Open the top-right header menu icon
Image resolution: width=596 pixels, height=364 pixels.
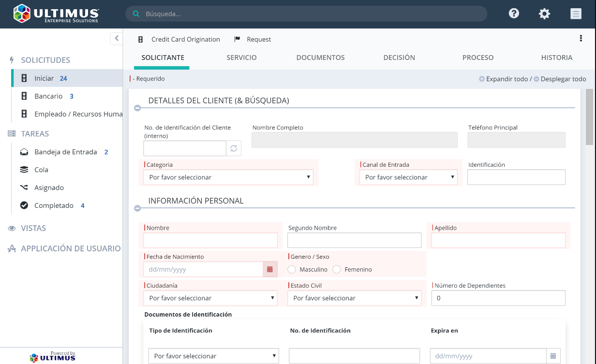[x=576, y=14]
